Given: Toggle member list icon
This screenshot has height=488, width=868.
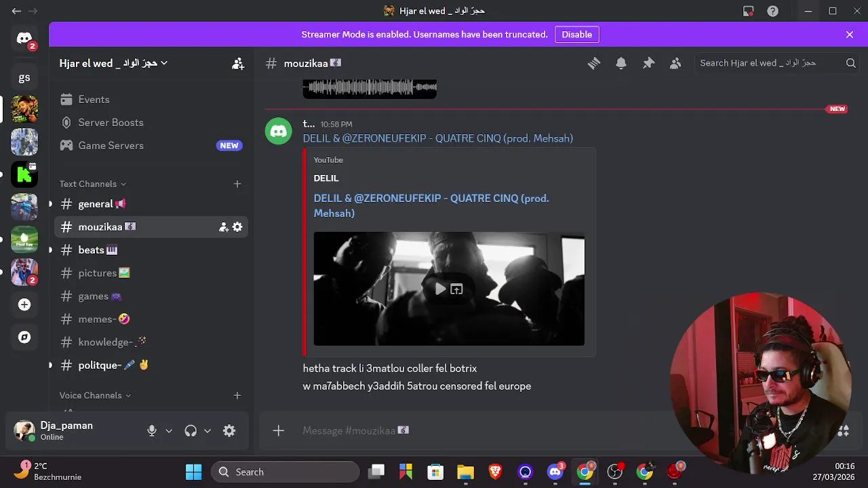Looking at the screenshot, I should [x=675, y=63].
